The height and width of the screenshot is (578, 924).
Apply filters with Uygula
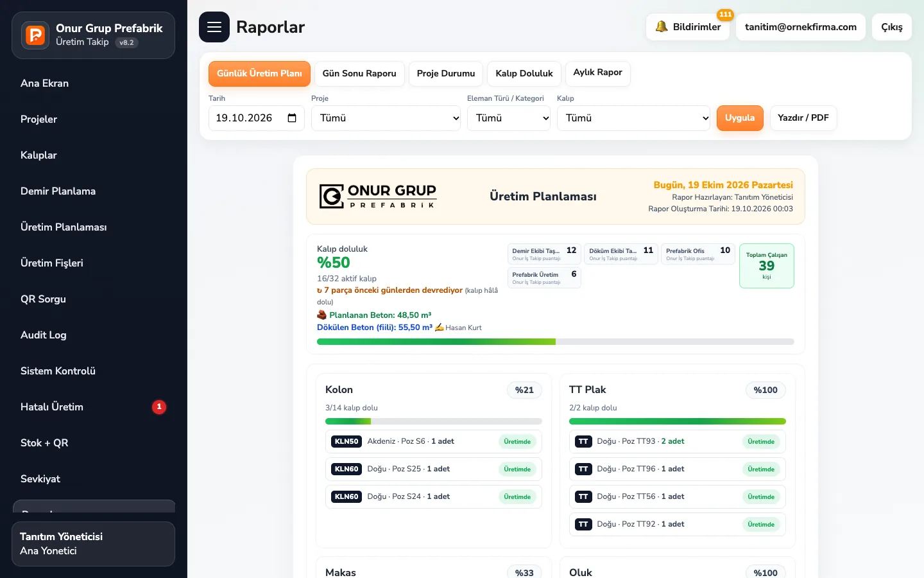coord(740,118)
